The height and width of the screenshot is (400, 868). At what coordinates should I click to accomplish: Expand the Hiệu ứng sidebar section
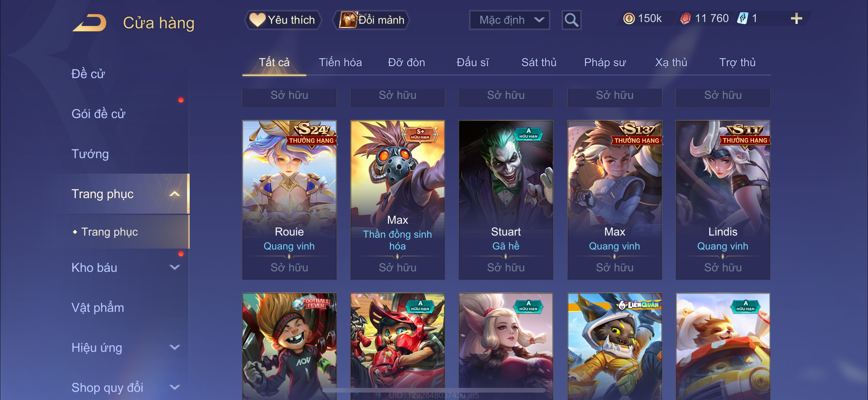click(x=174, y=348)
